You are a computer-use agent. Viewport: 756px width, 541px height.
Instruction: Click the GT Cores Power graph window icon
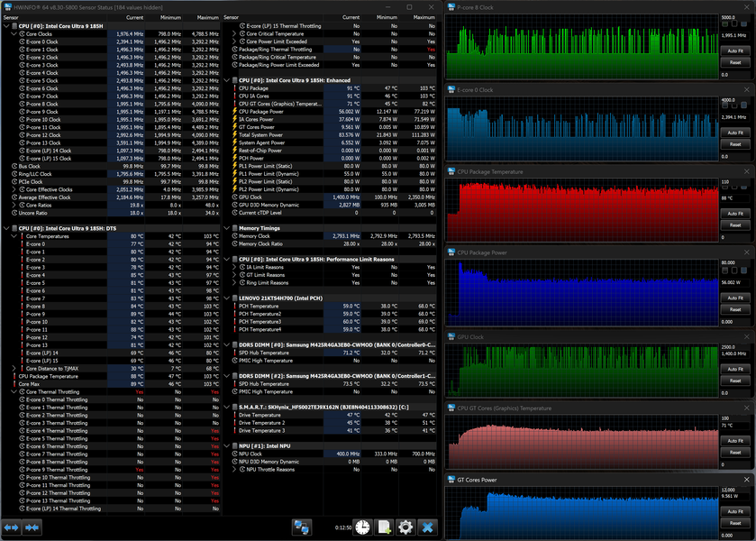pyautogui.click(x=451, y=480)
